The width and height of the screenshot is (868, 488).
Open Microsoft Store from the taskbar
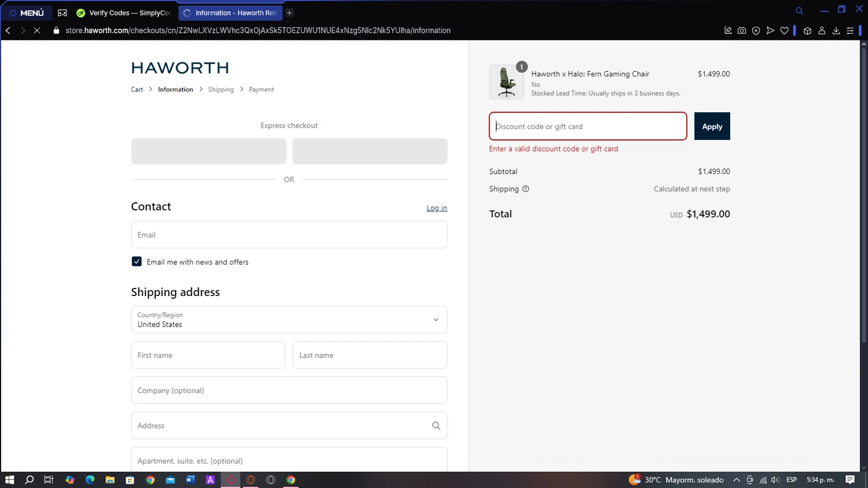(x=130, y=480)
